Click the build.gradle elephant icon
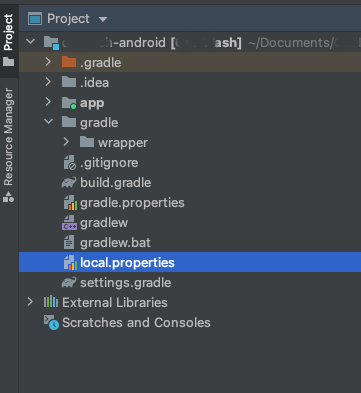Image resolution: width=361 pixels, height=393 pixels. point(69,182)
